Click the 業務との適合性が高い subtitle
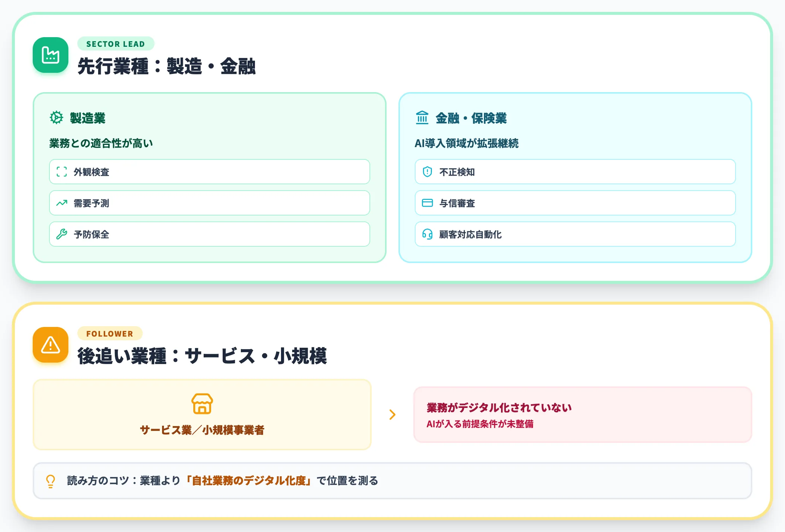785x532 pixels. click(x=101, y=143)
